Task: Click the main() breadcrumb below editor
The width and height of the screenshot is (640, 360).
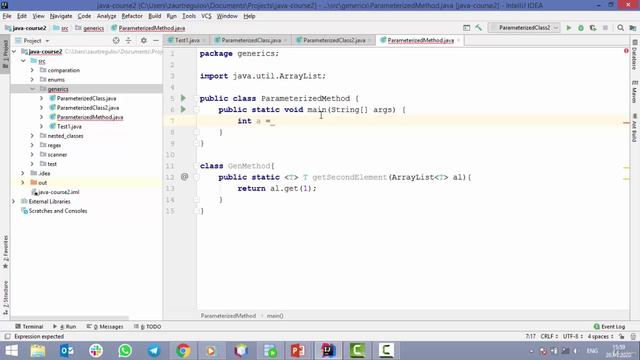Action: point(275,316)
